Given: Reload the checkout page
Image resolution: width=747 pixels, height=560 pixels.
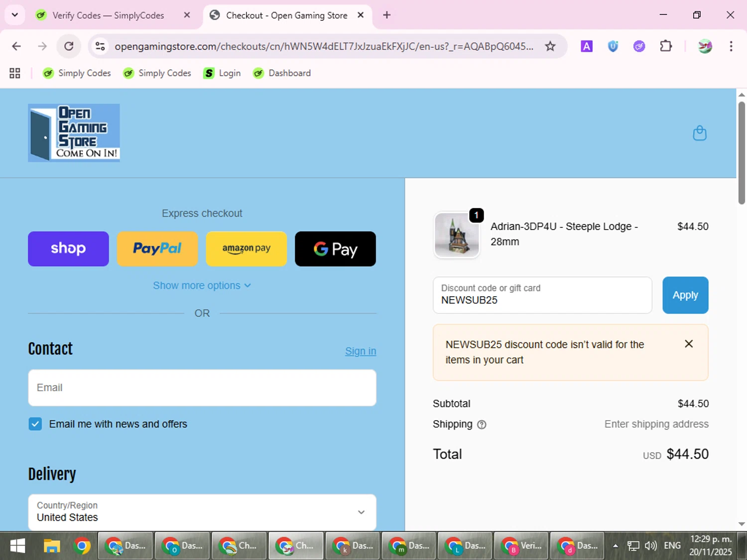Looking at the screenshot, I should (69, 46).
